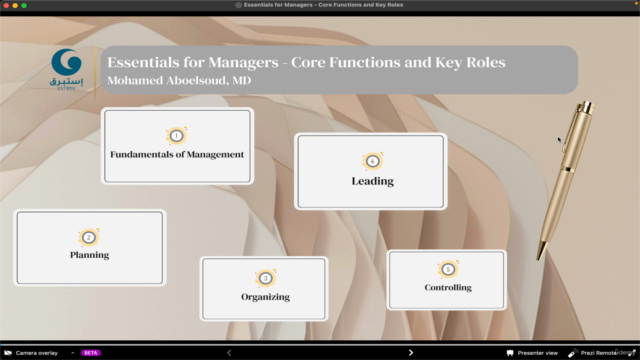Image resolution: width=640 pixels, height=360 pixels.
Task: Go to the previous slide arrow
Action: pos(229,353)
